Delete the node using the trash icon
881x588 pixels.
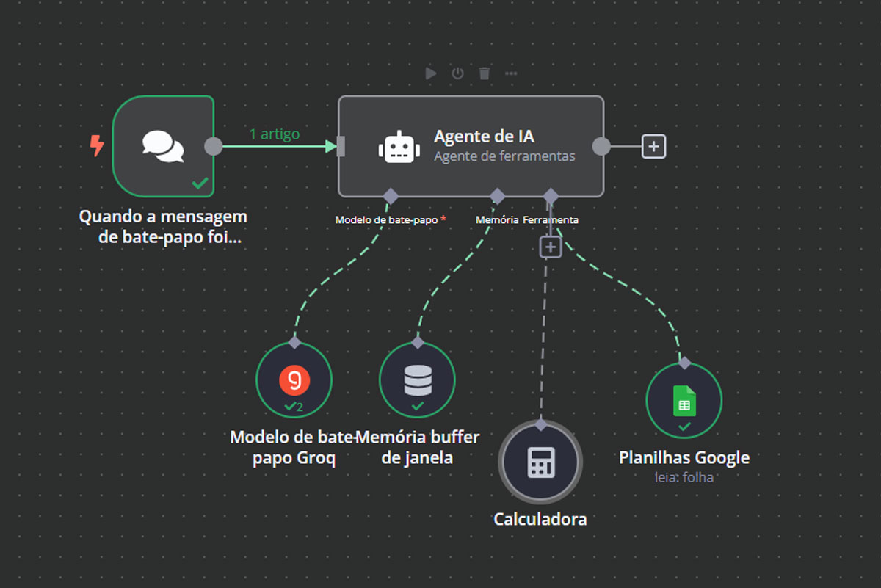point(485,73)
